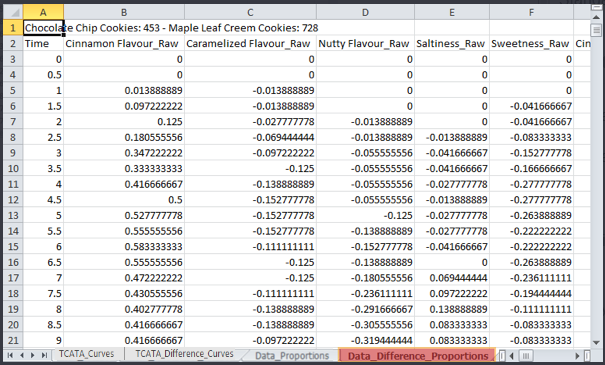Viewport: 605px width, 365px height.
Task: Select column F header
Action: 531,12
